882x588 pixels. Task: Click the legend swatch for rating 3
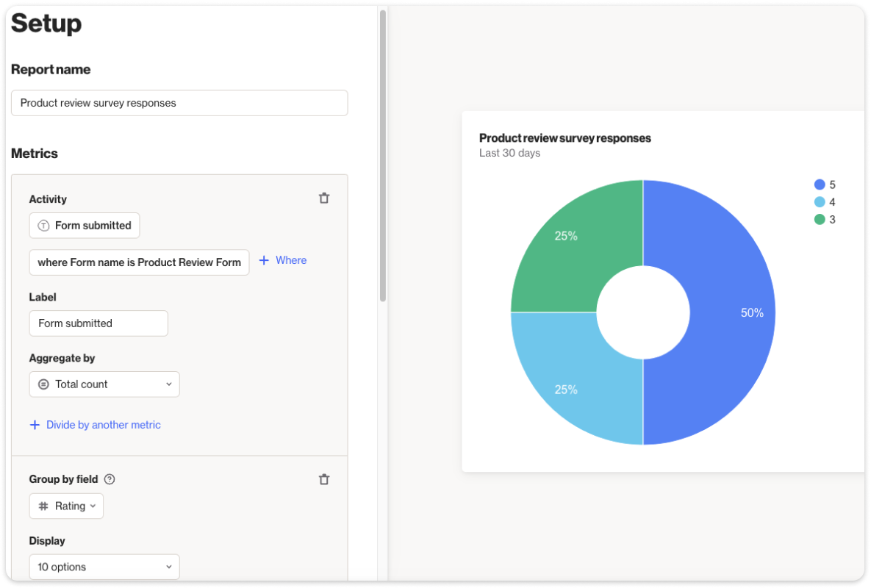(x=820, y=220)
